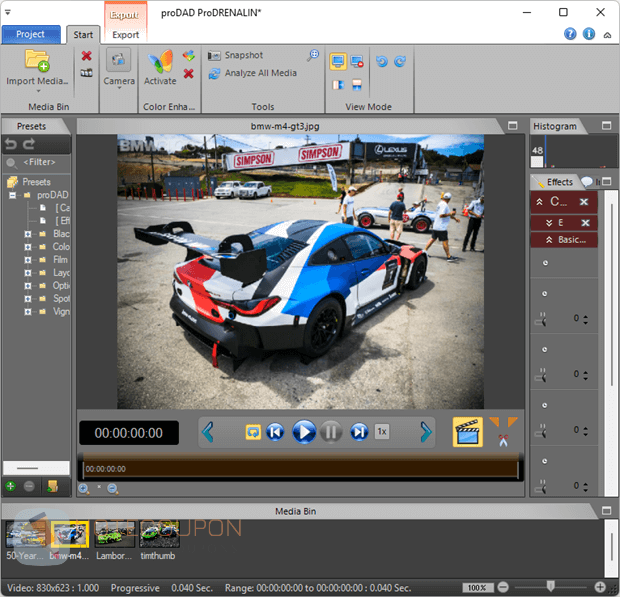The height and width of the screenshot is (597, 620).
Task: Run Analyze All Media
Action: (253, 73)
